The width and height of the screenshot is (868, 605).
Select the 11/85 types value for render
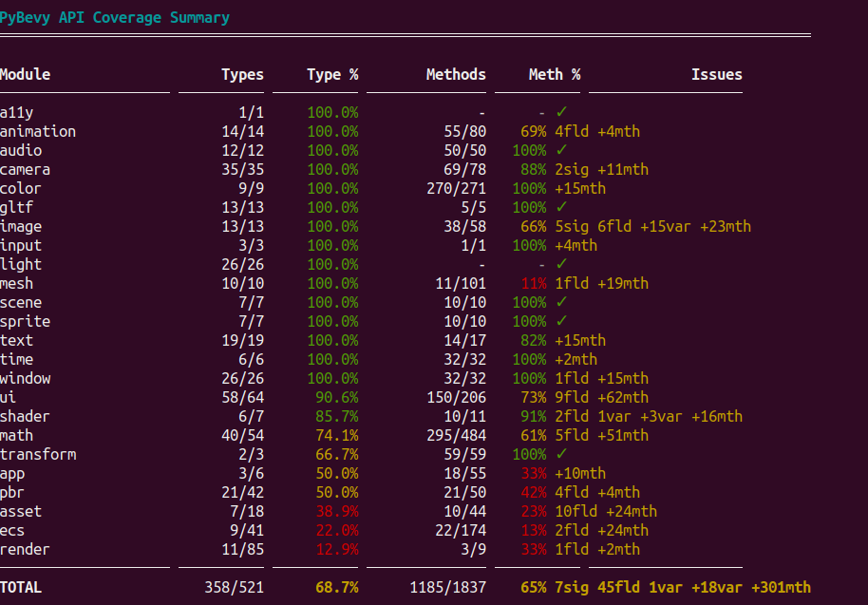point(242,550)
